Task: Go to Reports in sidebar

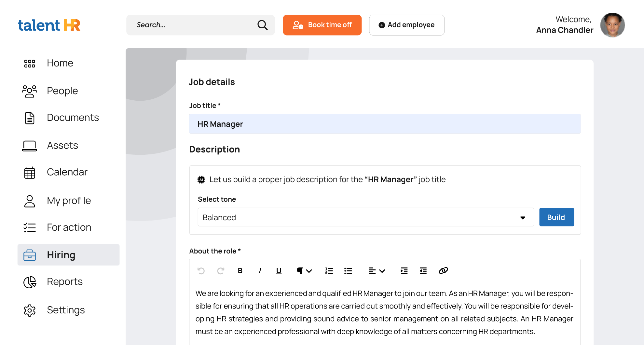Action: [x=64, y=282]
